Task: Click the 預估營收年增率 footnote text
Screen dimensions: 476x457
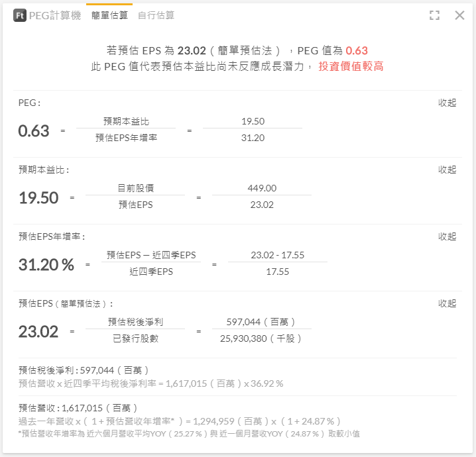Action: click(x=189, y=433)
